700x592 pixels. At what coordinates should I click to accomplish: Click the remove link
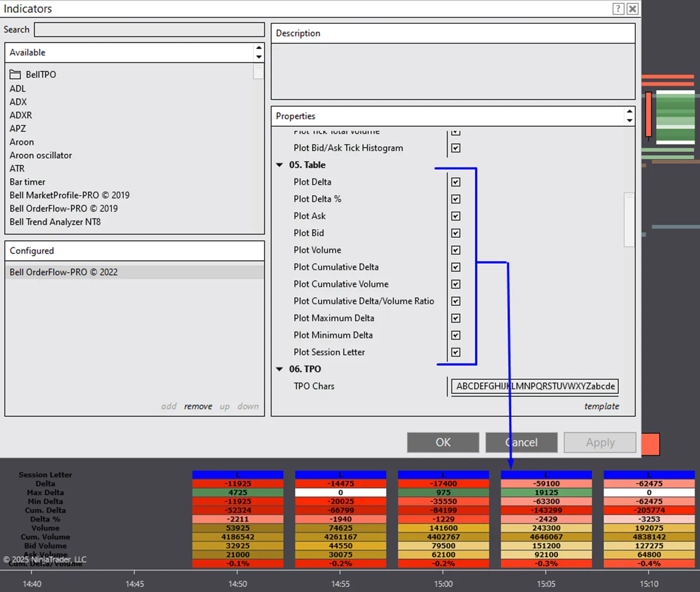[198, 407]
